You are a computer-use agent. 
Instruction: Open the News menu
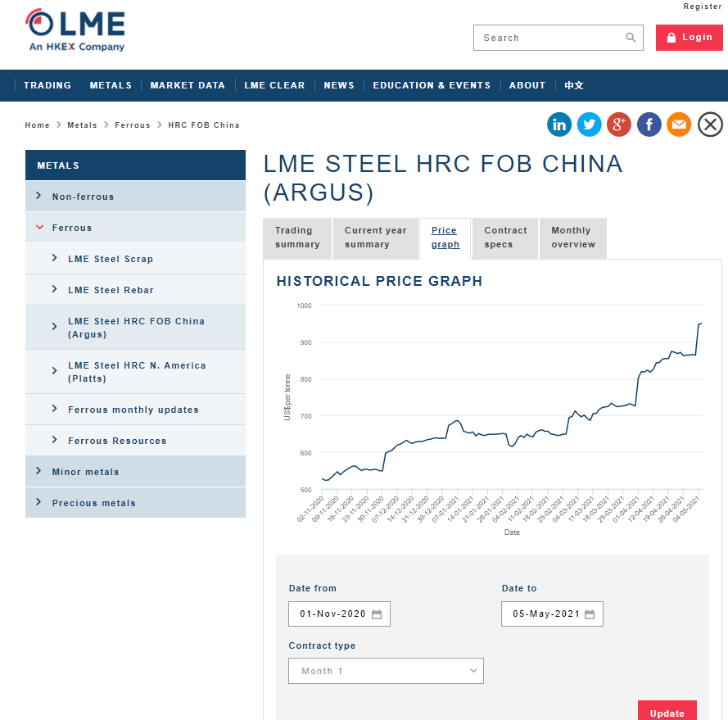pos(339,85)
